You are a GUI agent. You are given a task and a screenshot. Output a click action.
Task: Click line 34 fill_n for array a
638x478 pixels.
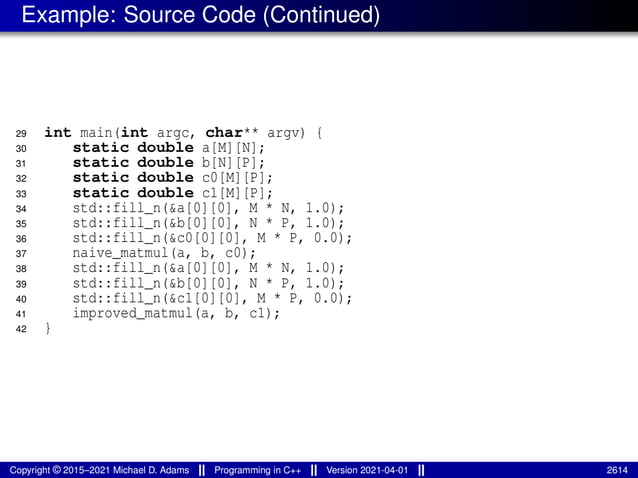(208, 208)
